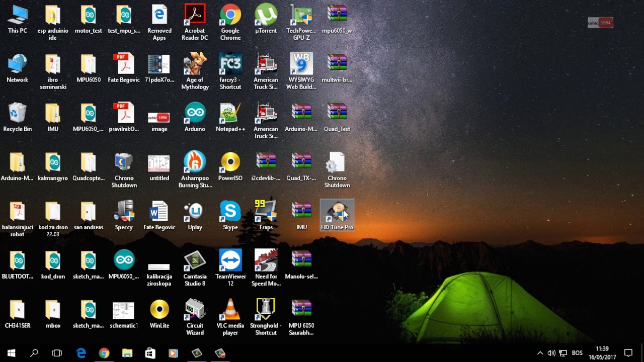Image resolution: width=644 pixels, height=362 pixels.
Task: Open the Quad_Test archive
Action: click(337, 118)
